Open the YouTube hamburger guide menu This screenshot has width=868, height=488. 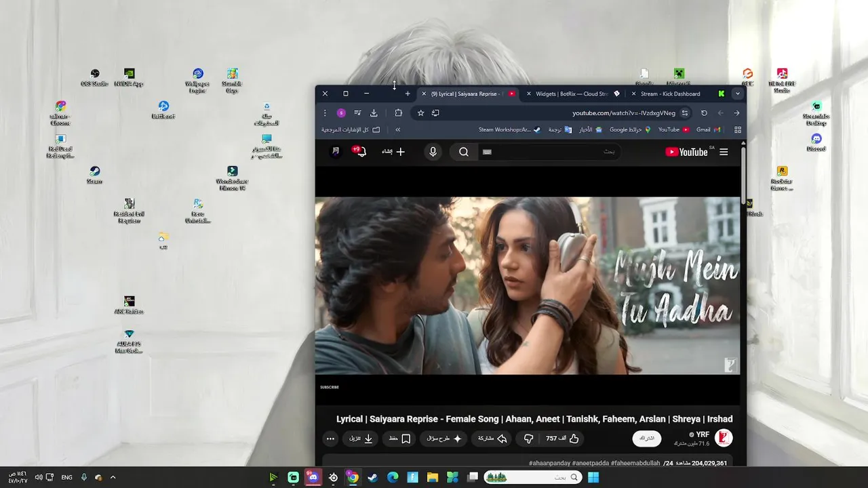click(x=724, y=152)
